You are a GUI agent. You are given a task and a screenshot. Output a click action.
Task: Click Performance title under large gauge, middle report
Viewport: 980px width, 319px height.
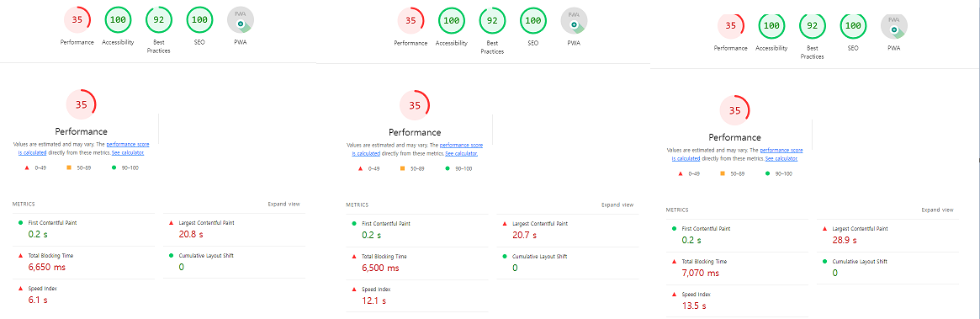[x=415, y=133]
